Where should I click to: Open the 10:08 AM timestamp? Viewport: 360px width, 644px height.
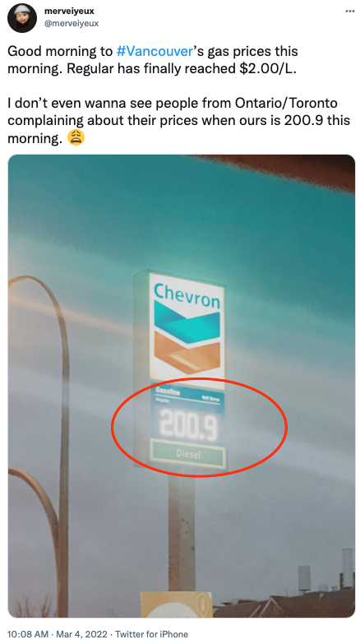pyautogui.click(x=25, y=634)
